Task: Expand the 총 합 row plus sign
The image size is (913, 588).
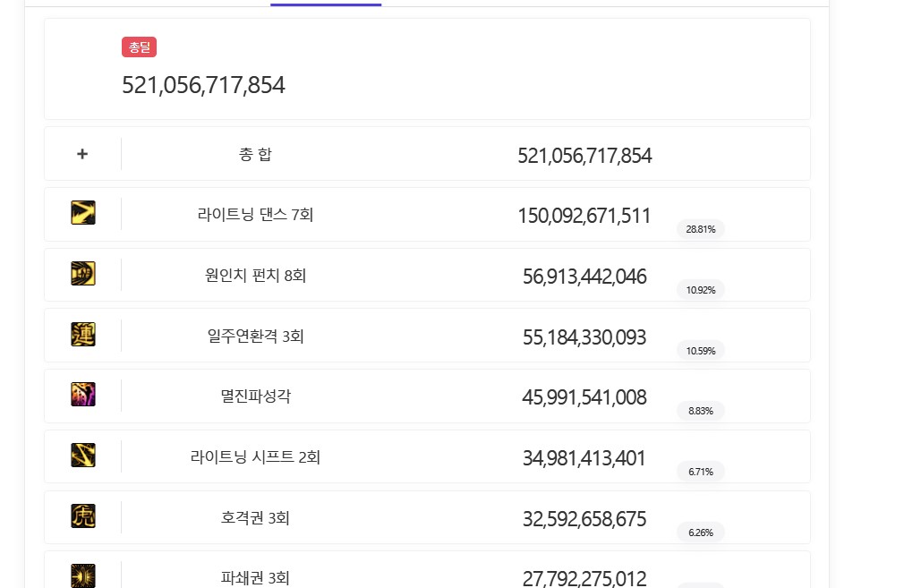Action: pyautogui.click(x=82, y=154)
